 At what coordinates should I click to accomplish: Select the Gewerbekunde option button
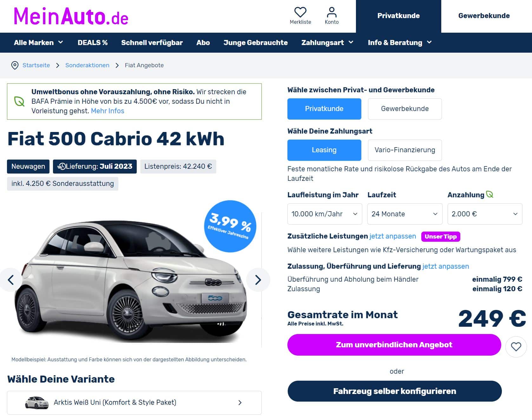click(405, 109)
